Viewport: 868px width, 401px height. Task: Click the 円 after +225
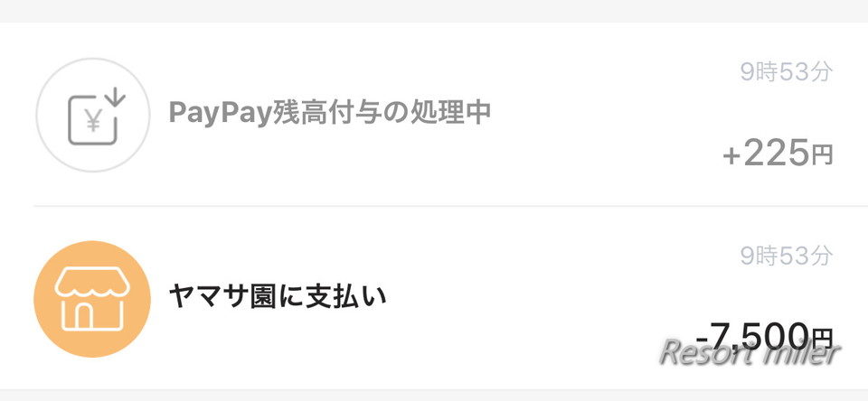822,156
